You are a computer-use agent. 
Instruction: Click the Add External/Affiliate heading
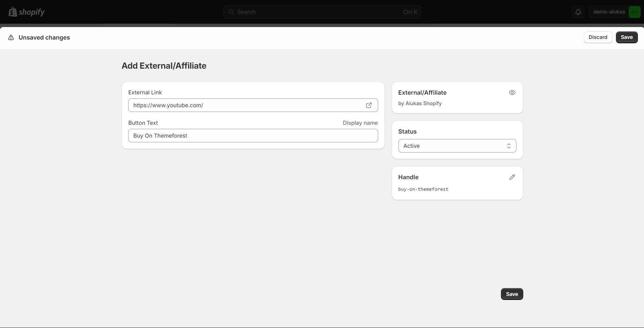(x=164, y=66)
